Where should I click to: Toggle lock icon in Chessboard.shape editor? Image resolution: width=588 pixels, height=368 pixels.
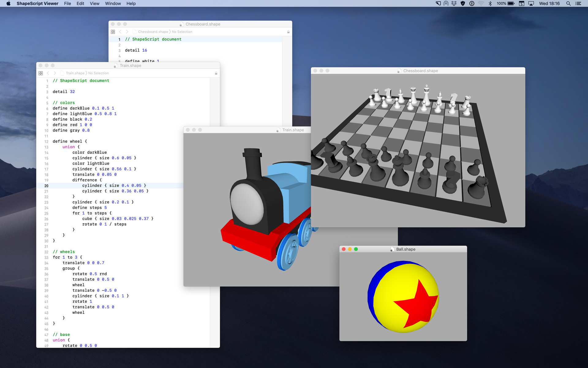[288, 32]
